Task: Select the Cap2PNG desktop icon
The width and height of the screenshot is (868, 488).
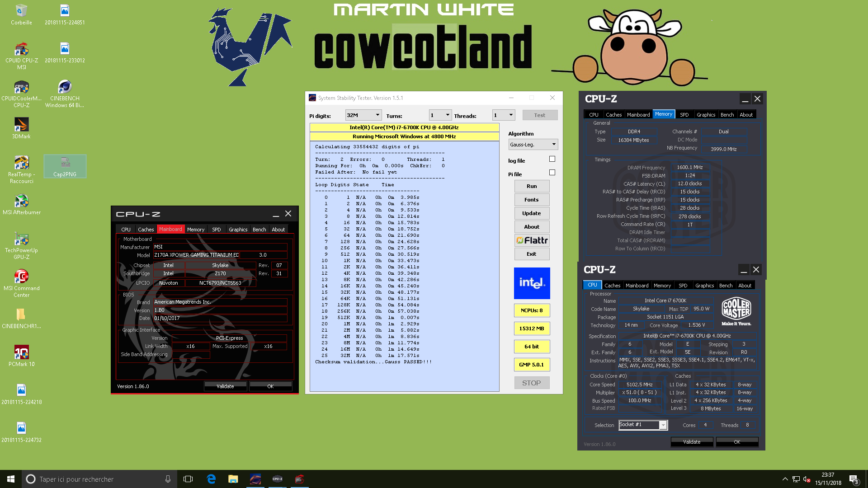Action: [65, 166]
